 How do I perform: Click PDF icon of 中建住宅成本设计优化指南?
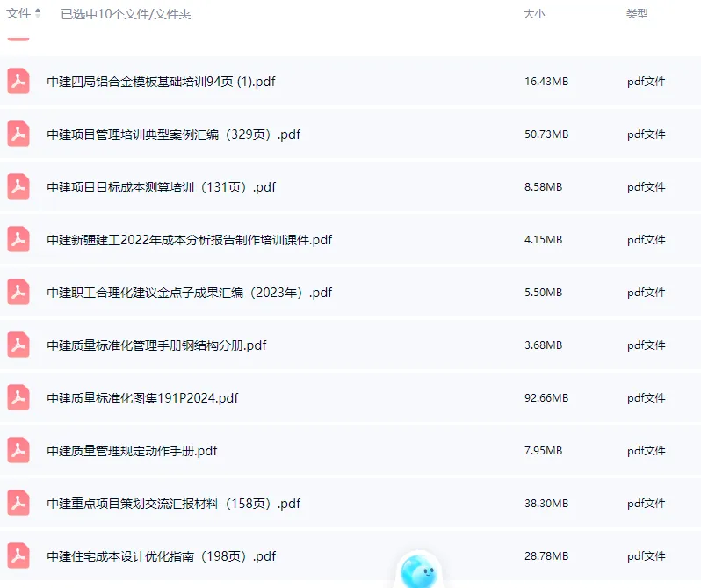click(18, 555)
